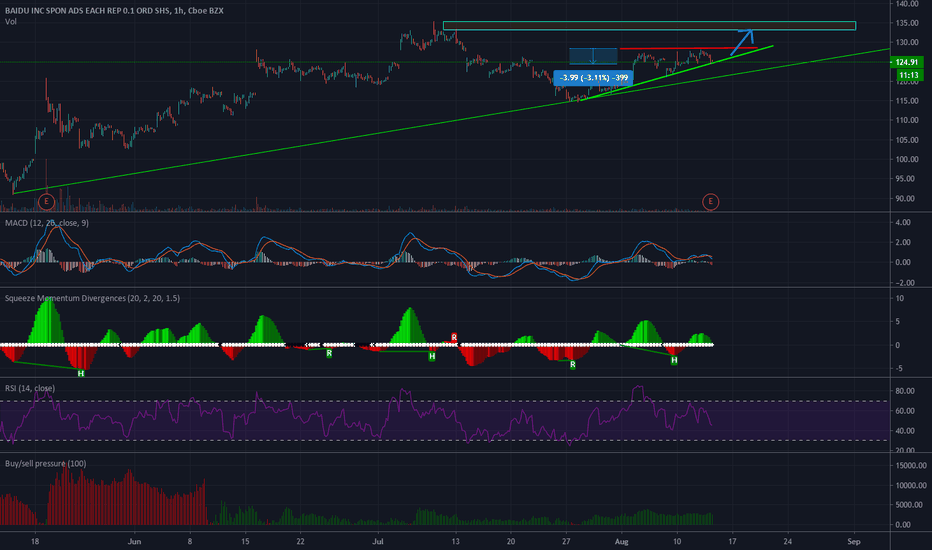Click the 115.00 price axis label

click(x=907, y=100)
